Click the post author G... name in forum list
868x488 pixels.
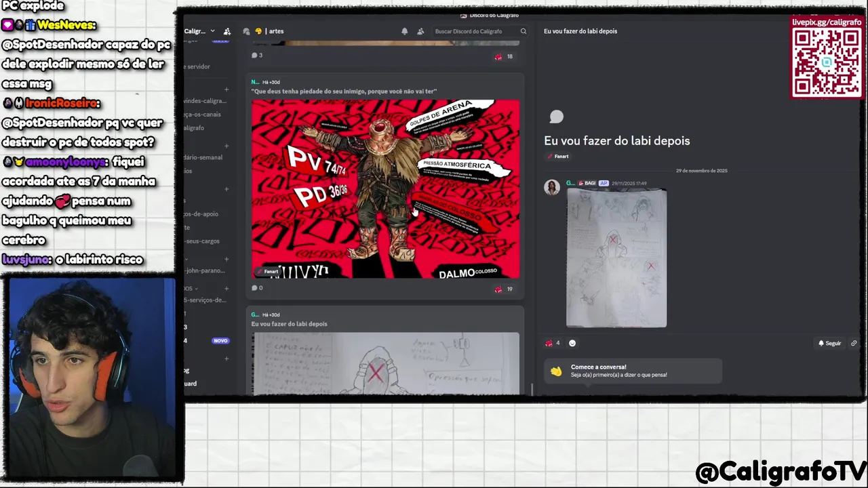click(x=255, y=314)
